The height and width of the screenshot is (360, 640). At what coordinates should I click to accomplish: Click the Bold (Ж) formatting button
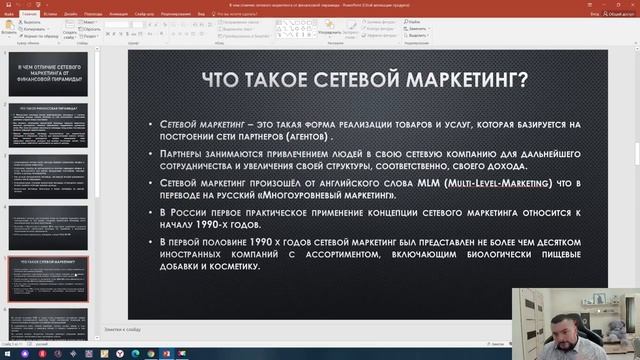107,34
